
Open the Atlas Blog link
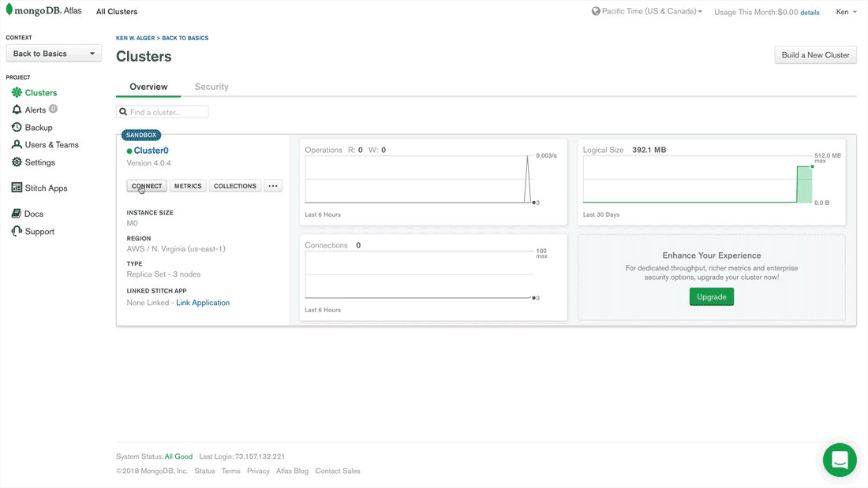coord(292,471)
